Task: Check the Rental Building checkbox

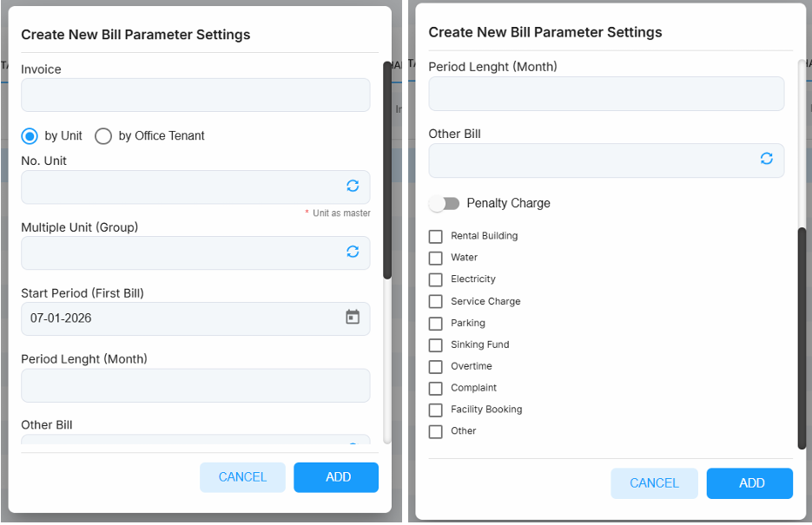Action: point(435,236)
